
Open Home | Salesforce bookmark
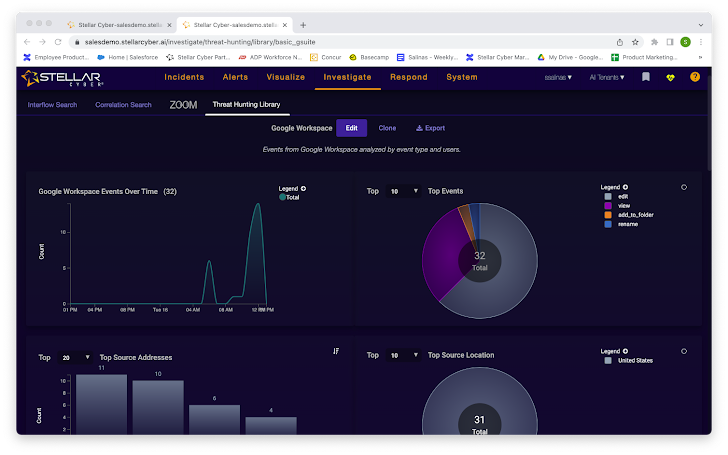[128, 57]
